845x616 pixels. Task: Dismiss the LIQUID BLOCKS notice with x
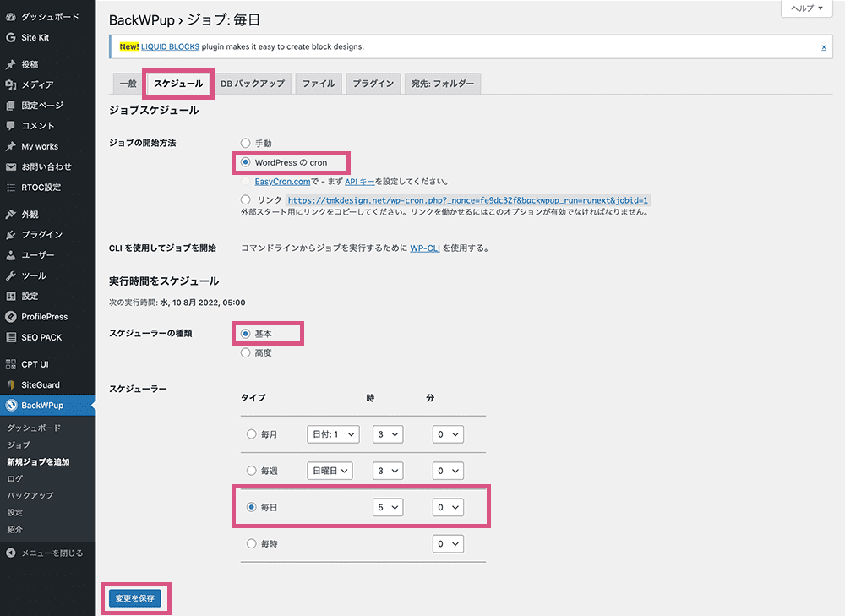point(824,47)
